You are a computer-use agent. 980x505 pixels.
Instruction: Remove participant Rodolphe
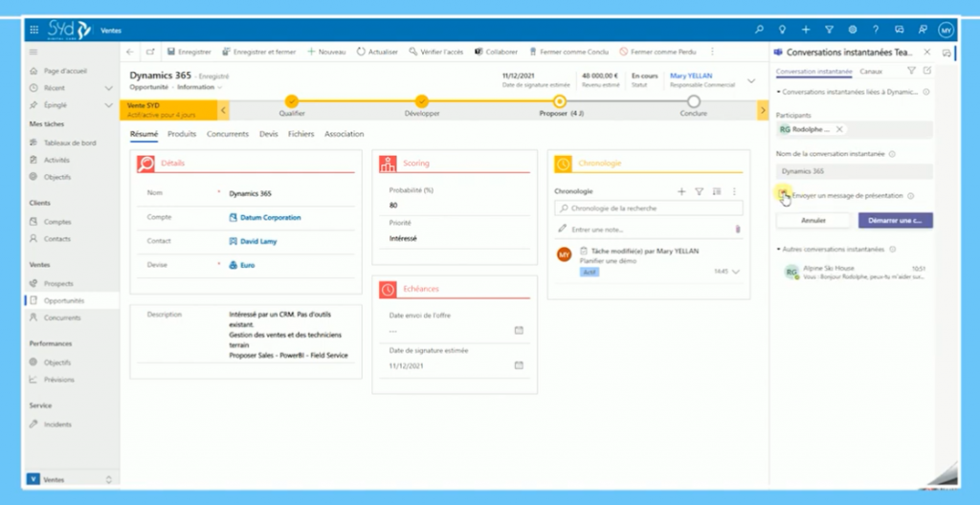click(839, 129)
